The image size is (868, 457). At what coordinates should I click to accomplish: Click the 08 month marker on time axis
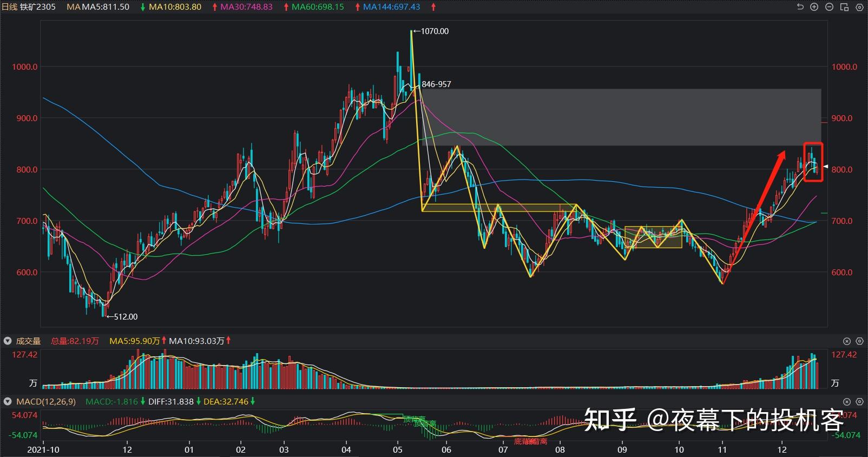click(x=560, y=449)
